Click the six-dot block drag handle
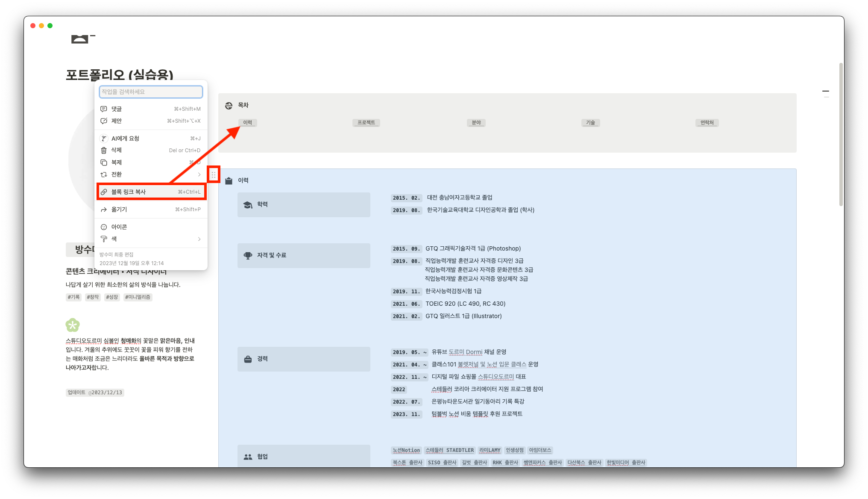 coord(214,175)
